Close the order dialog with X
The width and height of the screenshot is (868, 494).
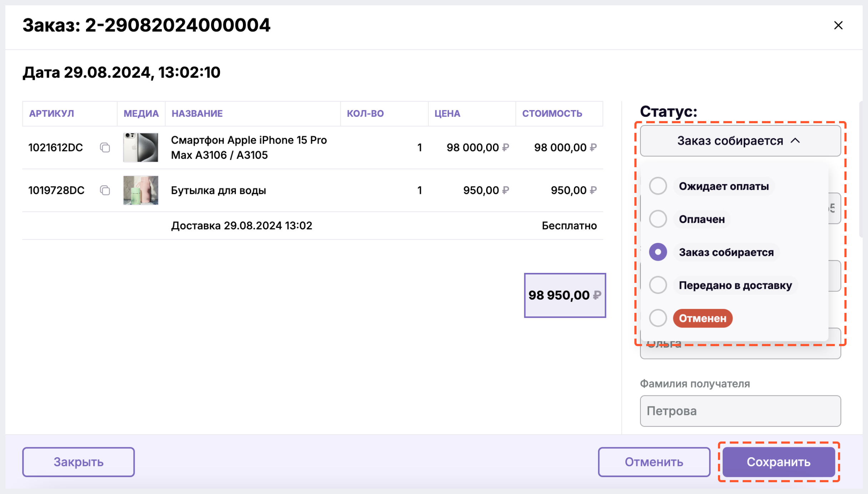tap(838, 25)
